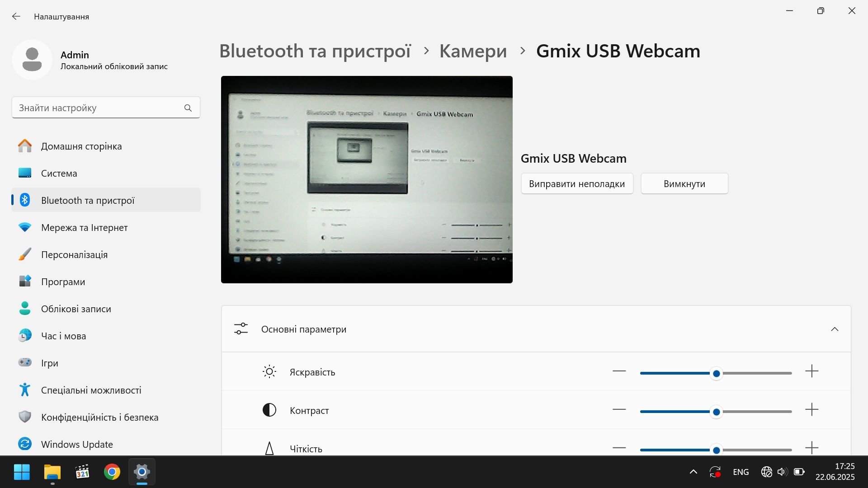Open Спеціальні можливості label
The image size is (868, 488).
(x=91, y=390)
